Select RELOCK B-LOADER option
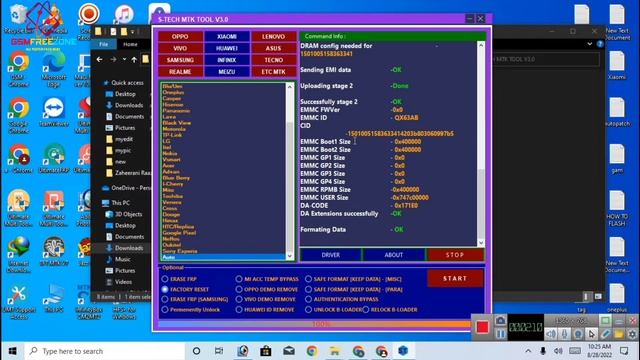Image resolution: width=640 pixels, height=360 pixels. click(x=390, y=310)
